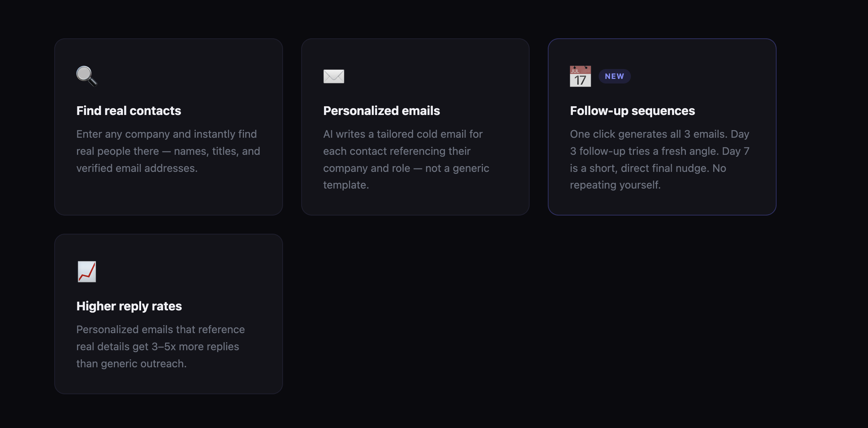Click the Personalized emails heading
868x428 pixels.
pos(381,110)
